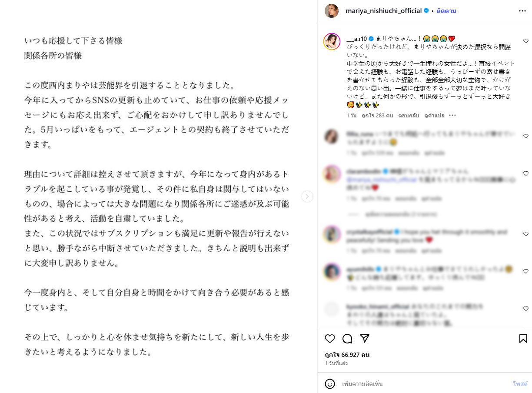Save post with bookmark icon

(x=523, y=339)
